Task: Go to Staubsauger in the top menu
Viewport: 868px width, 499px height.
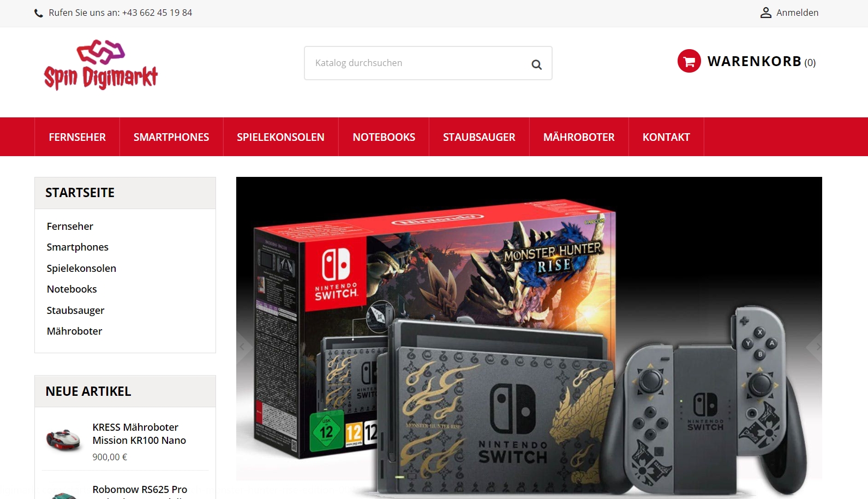Action: click(x=479, y=137)
